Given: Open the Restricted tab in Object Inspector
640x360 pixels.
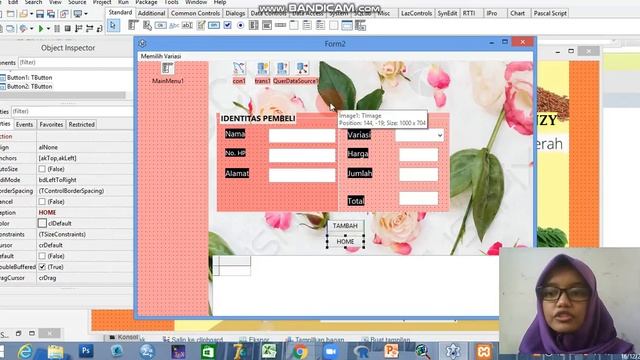Looking at the screenshot, I should click(x=81, y=124).
